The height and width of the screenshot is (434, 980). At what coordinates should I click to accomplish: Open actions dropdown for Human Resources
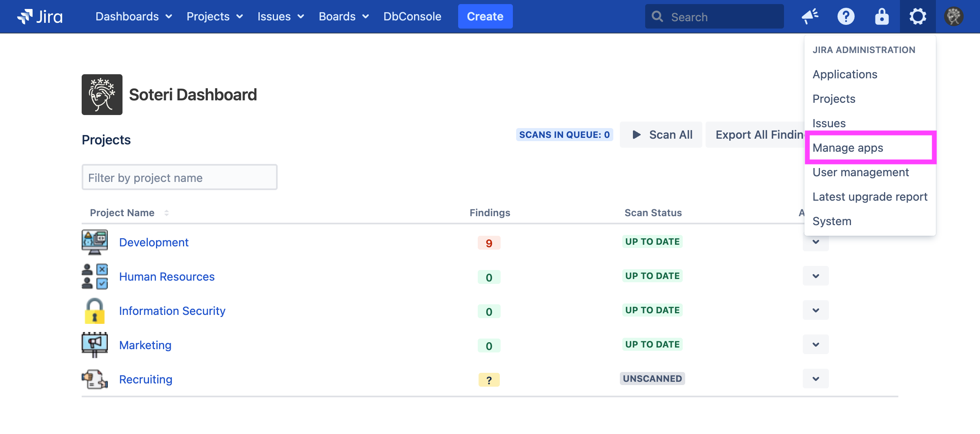click(815, 276)
